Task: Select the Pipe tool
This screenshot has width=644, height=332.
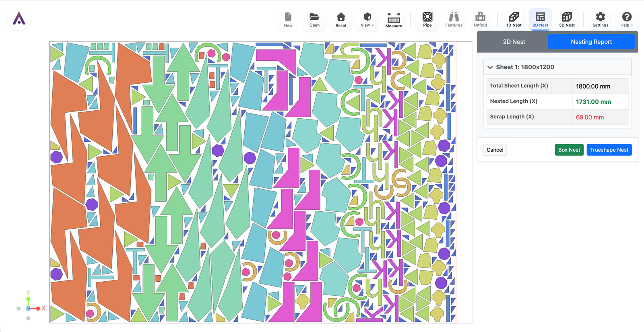Action: point(427,19)
